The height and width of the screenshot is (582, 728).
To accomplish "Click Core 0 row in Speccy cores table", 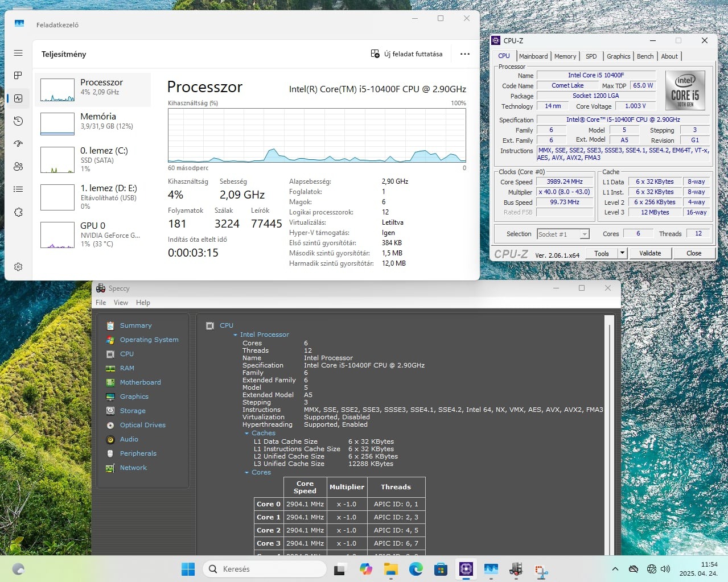I will (x=340, y=504).
